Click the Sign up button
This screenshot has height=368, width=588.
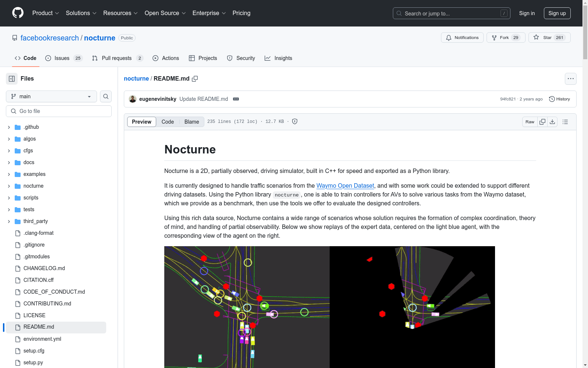[557, 13]
